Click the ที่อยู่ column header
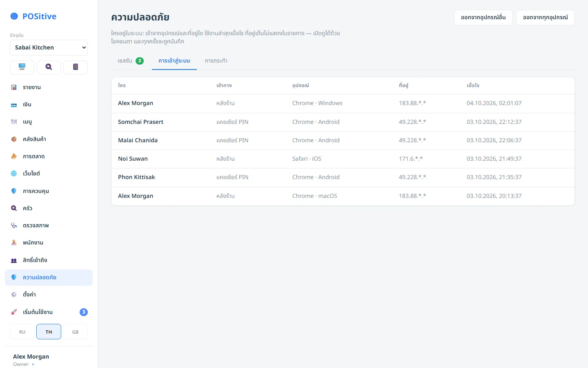This screenshot has width=588, height=368. pyautogui.click(x=403, y=85)
